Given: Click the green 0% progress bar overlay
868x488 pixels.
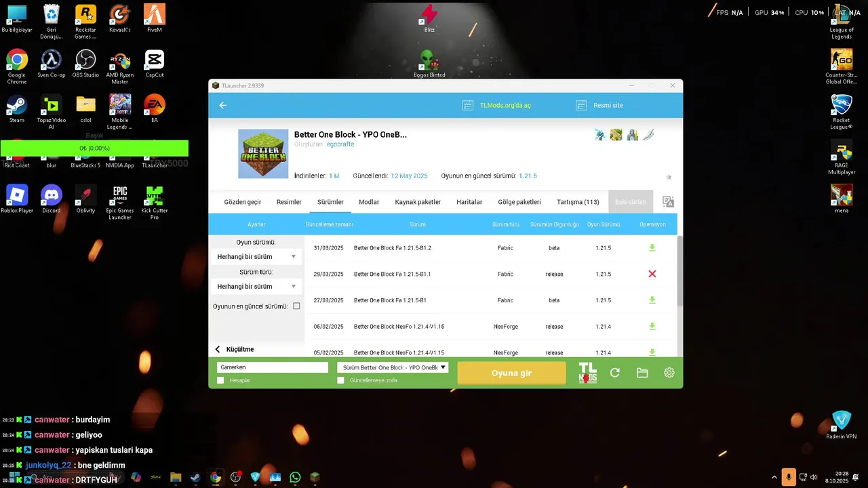Looking at the screenshot, I should click(94, 148).
